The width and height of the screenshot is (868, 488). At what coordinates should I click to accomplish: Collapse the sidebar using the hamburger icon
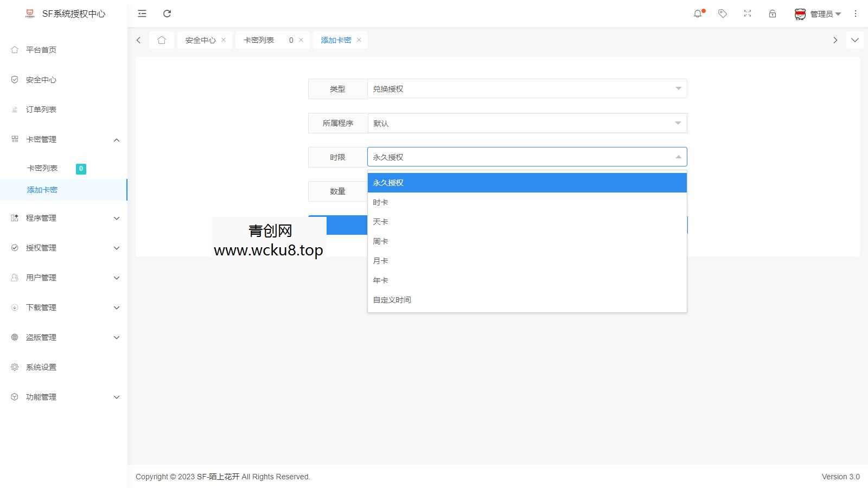pos(142,14)
